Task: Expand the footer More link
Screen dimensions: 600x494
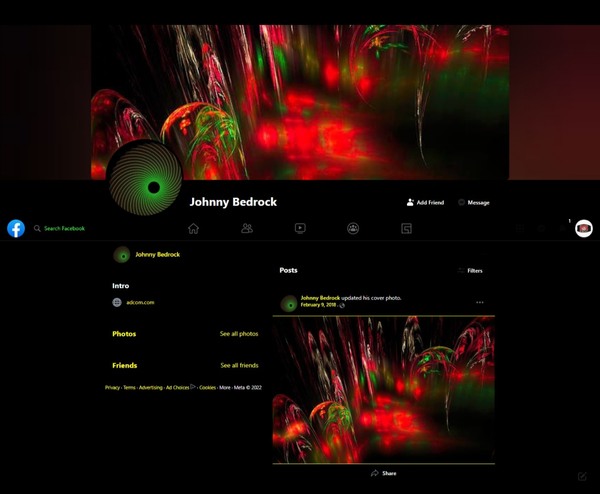Action: pyautogui.click(x=225, y=387)
